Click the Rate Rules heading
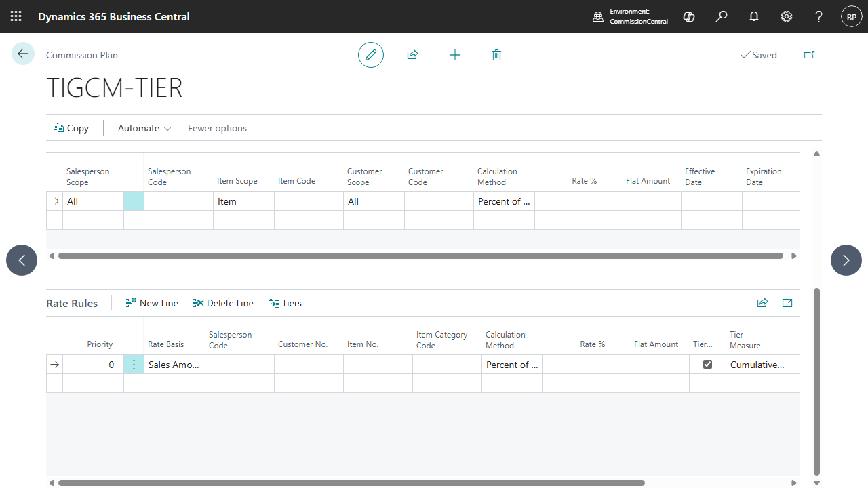 (72, 303)
